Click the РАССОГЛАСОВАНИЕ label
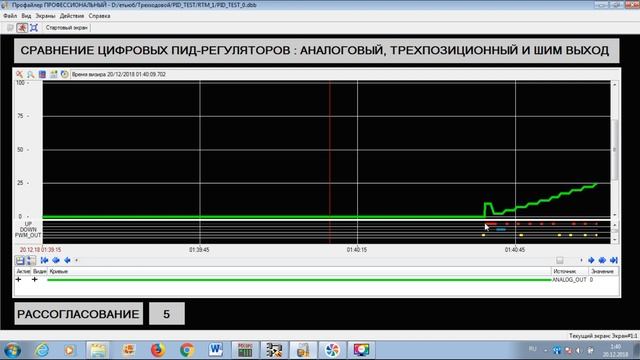The image size is (640, 360). point(78,314)
